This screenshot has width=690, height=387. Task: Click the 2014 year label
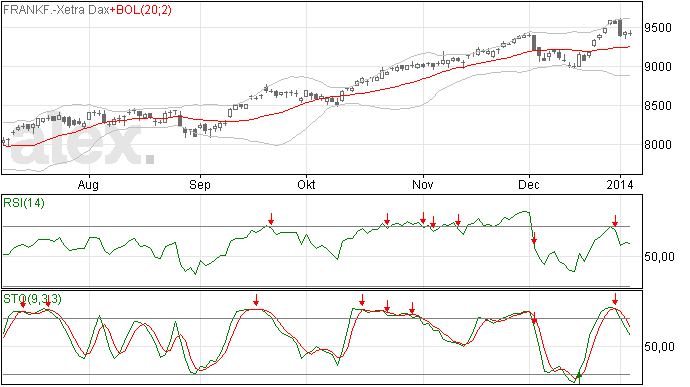click(620, 184)
